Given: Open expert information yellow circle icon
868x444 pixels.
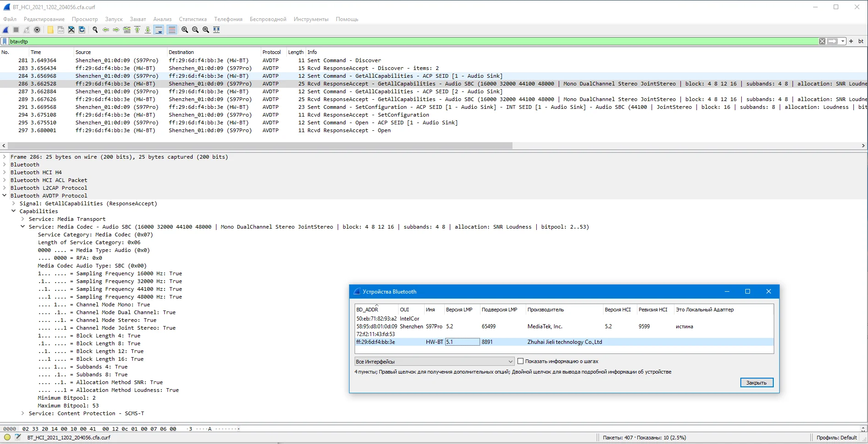Looking at the screenshot, I should pos(7,438).
